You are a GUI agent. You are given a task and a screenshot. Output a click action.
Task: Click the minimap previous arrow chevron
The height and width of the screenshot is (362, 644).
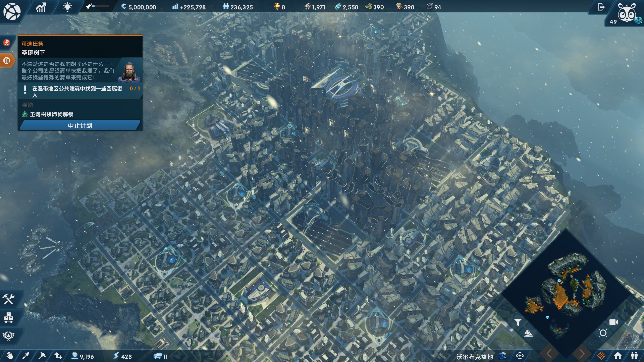coord(549,353)
